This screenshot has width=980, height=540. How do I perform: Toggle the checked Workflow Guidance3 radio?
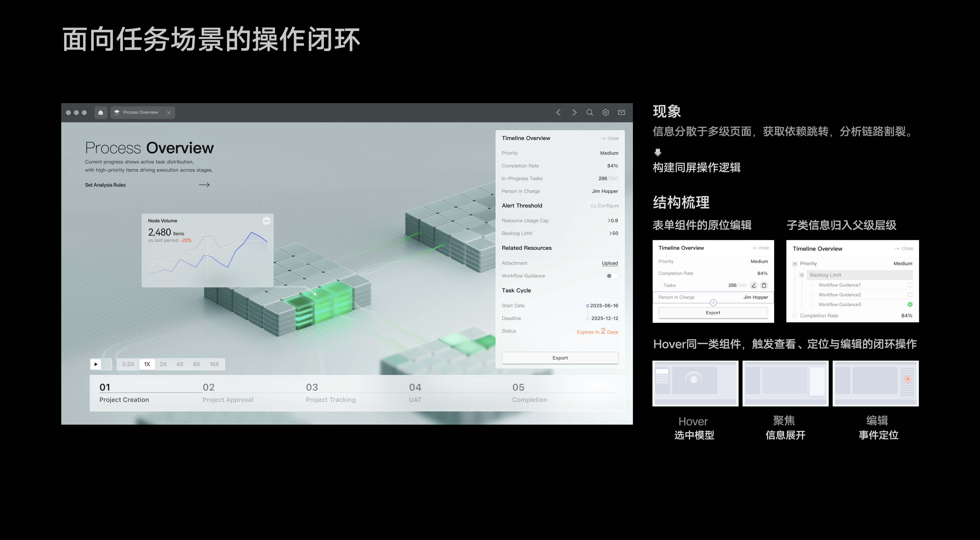coord(910,304)
